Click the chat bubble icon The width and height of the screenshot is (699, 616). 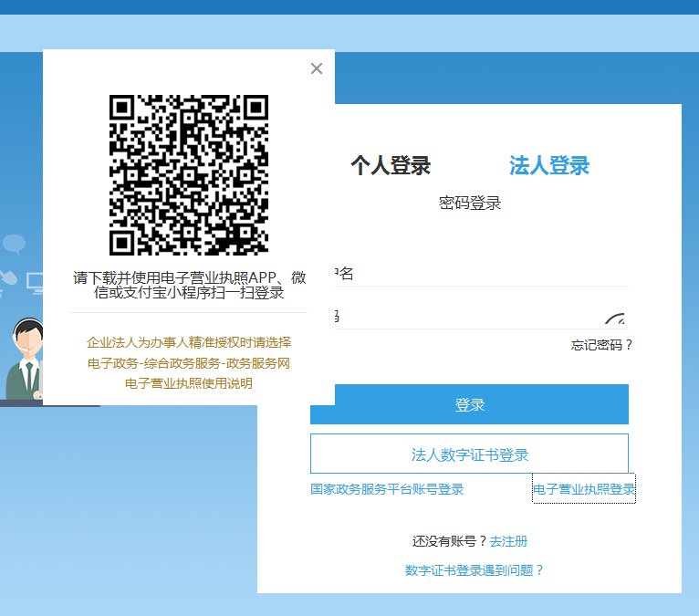point(15,245)
